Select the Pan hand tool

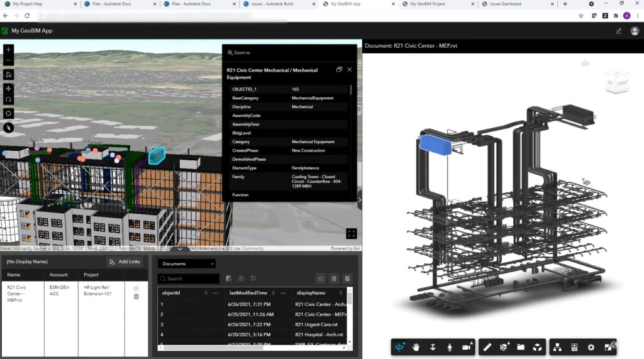pyautogui.click(x=416, y=347)
